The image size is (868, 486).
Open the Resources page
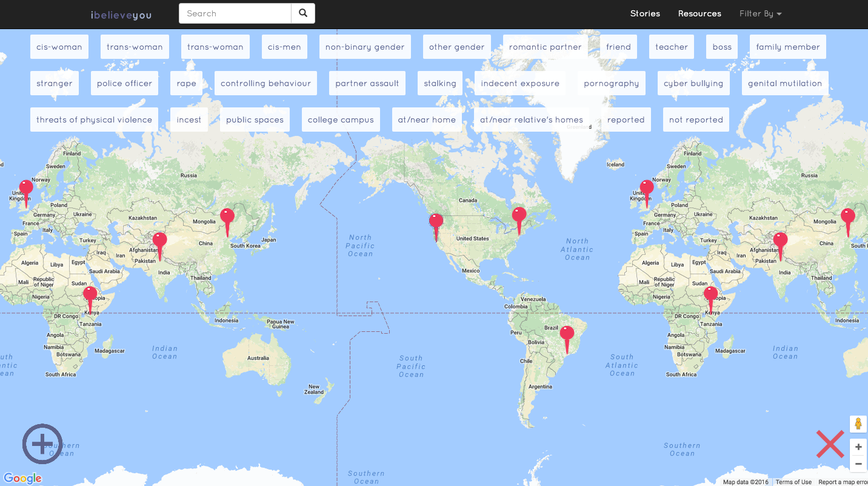click(x=699, y=13)
